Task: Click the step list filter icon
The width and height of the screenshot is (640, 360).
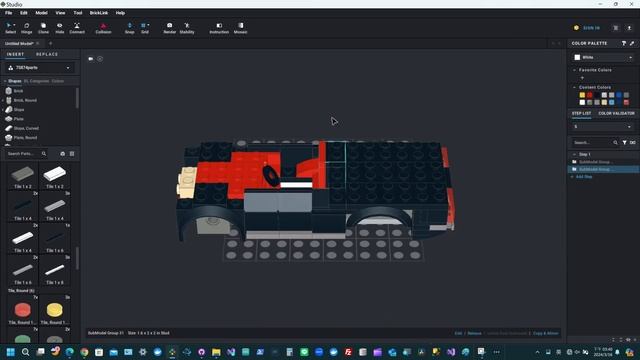Action: (x=624, y=142)
